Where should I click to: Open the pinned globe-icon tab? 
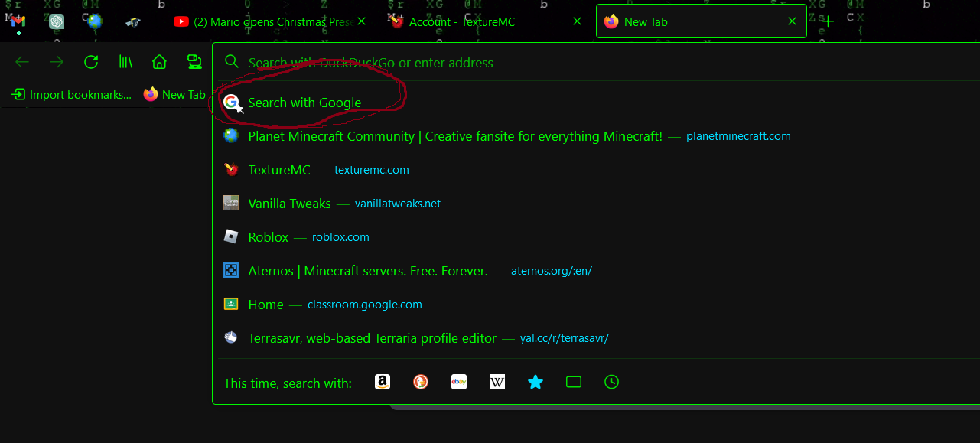95,21
